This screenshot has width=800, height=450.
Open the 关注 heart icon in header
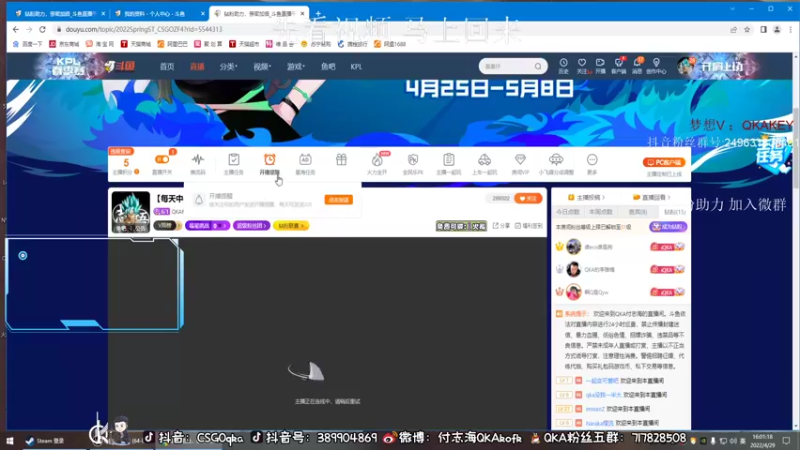point(582,63)
